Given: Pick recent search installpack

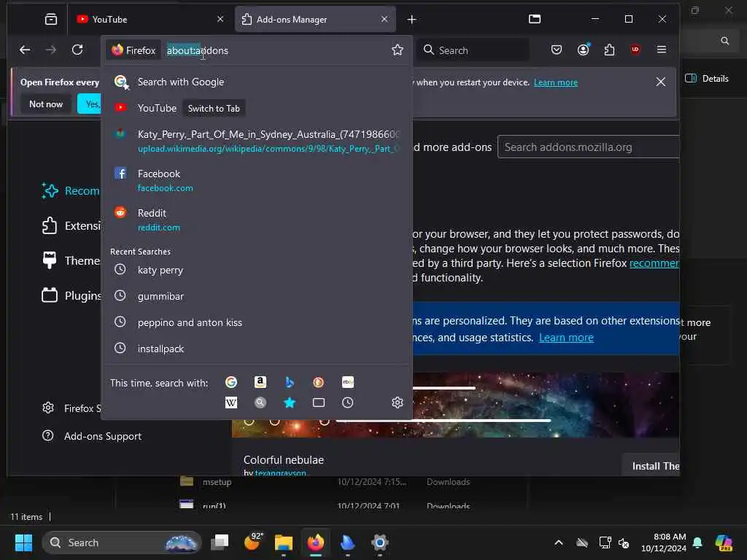Looking at the screenshot, I should (x=258, y=349).
